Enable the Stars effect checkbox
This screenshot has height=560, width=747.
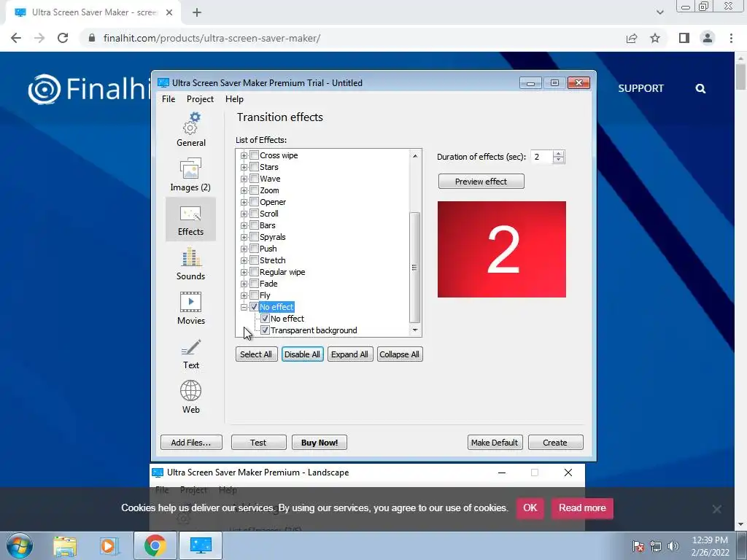(255, 167)
